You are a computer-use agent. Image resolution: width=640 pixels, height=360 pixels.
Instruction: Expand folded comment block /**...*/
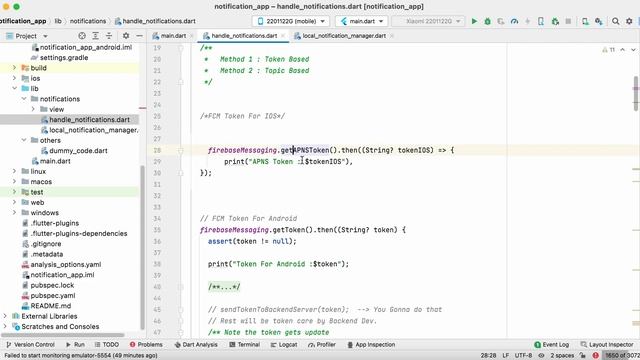[224, 287]
